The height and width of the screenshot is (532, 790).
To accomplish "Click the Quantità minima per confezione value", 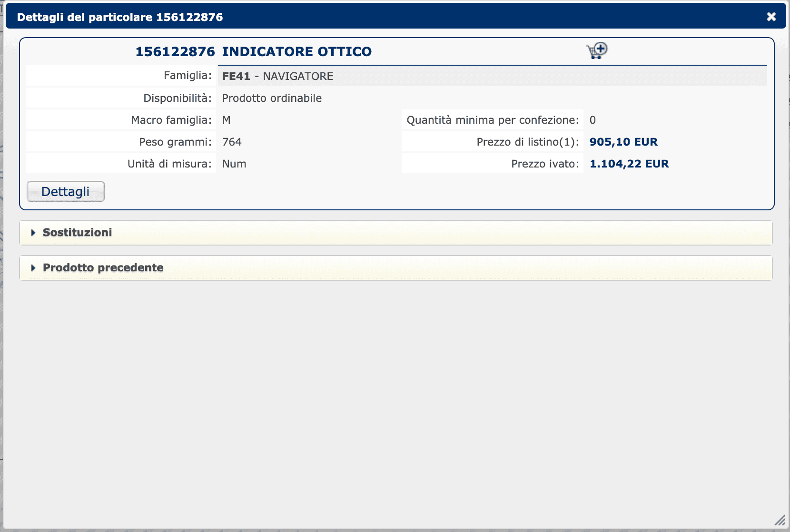I will [x=592, y=120].
